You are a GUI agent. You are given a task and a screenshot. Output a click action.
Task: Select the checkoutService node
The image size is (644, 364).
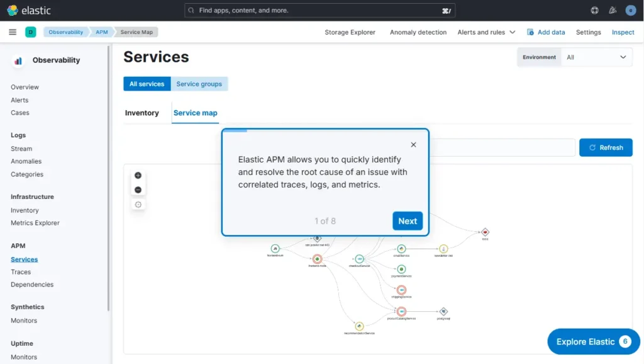pos(359,259)
